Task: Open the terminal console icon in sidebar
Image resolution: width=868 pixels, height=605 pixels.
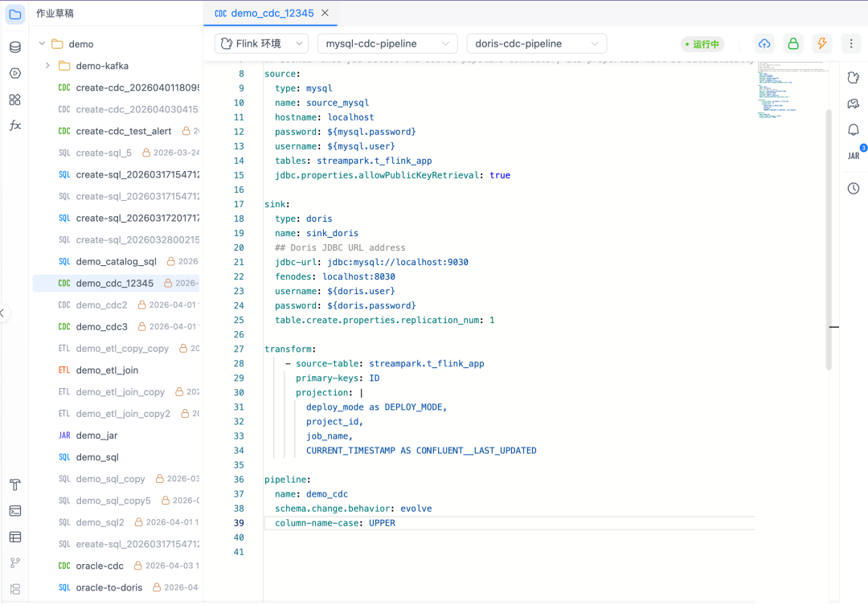Action: [15, 511]
